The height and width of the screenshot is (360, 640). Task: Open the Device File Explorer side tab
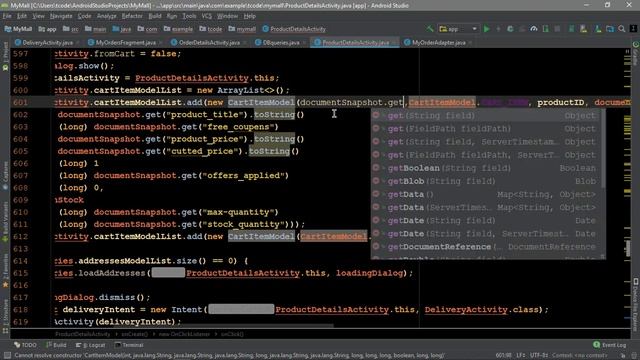point(636,304)
